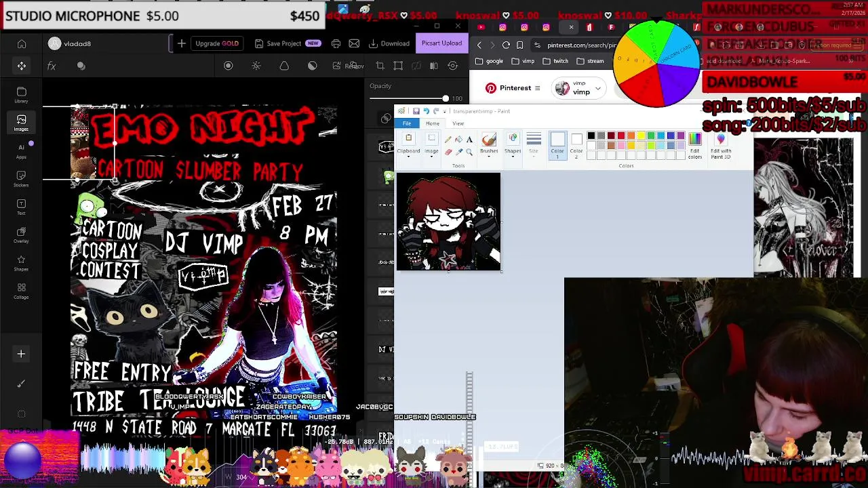Open the google bookmarks folder
Image resolution: width=868 pixels, height=488 pixels.
click(x=489, y=61)
